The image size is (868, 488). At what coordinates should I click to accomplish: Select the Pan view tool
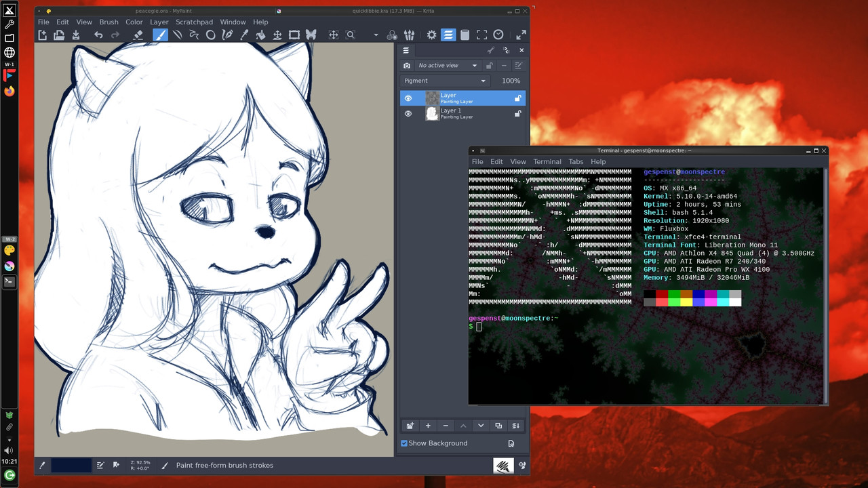pos(334,35)
